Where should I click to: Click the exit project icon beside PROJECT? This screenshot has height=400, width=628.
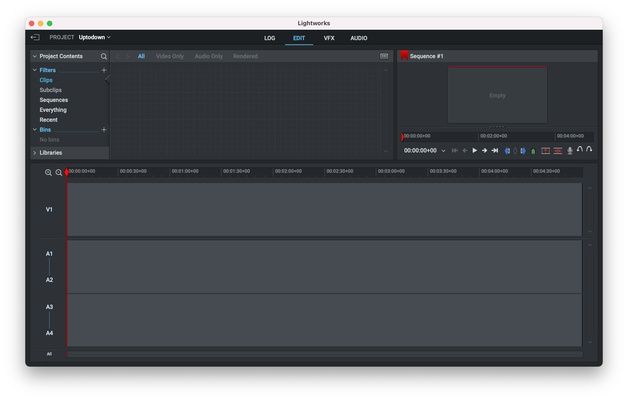(x=35, y=37)
